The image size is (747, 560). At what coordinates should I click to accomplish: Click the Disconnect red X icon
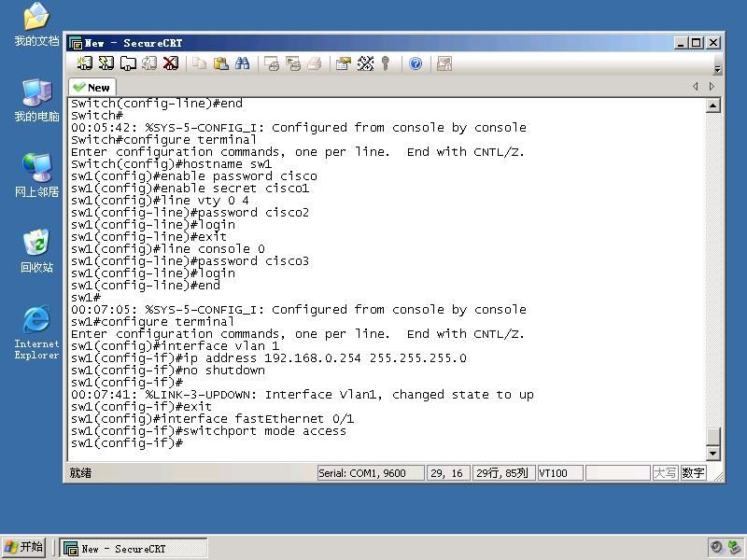(171, 63)
